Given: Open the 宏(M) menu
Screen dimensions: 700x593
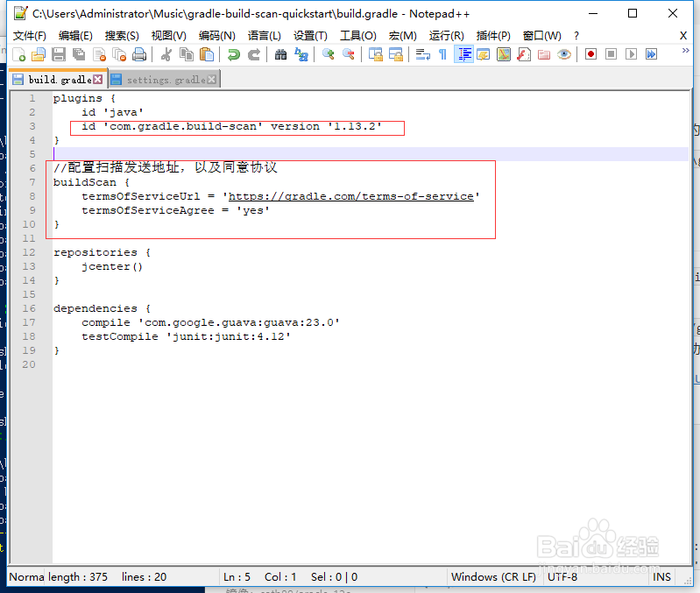Looking at the screenshot, I should pyautogui.click(x=403, y=36).
